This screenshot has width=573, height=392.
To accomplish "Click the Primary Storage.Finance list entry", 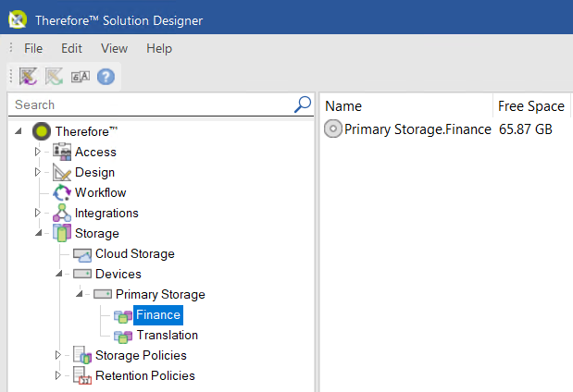I will (x=417, y=129).
